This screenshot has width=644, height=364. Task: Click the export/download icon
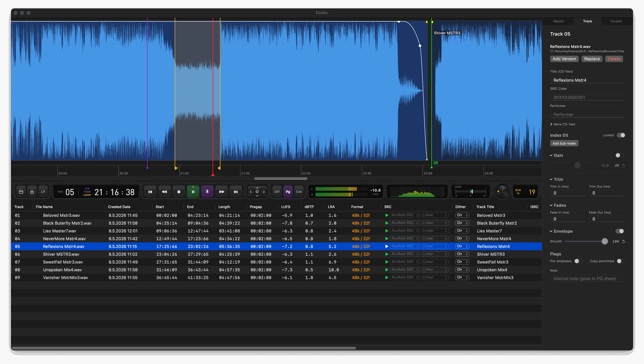pos(32,192)
